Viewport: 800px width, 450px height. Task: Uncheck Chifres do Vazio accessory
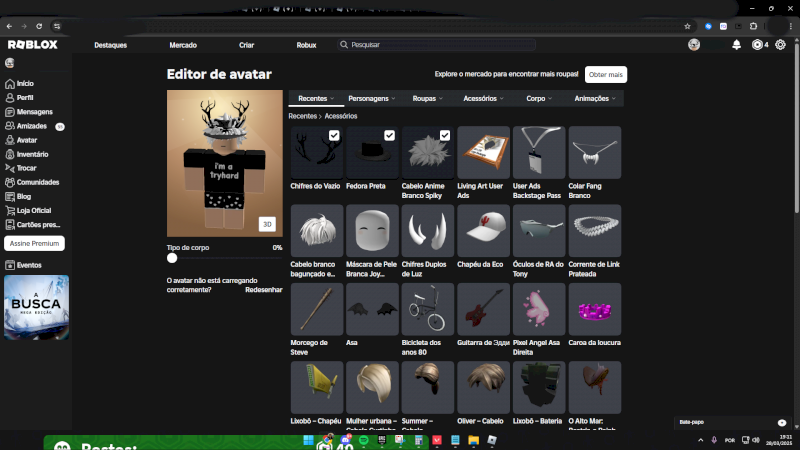pyautogui.click(x=334, y=135)
